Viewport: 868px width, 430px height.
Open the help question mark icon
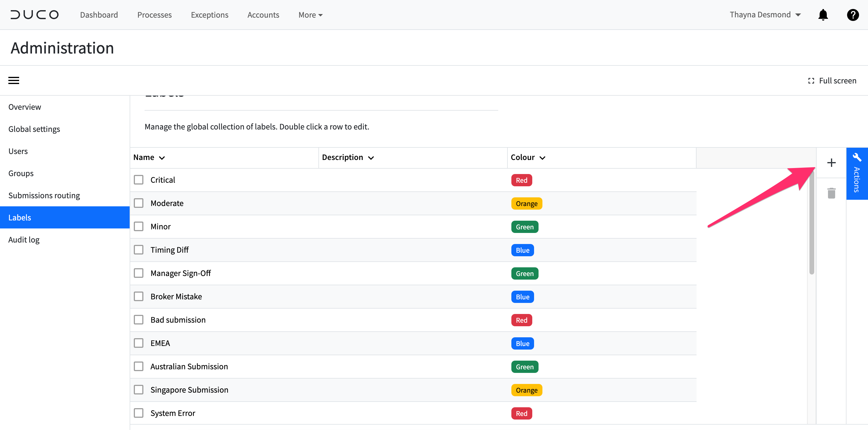pos(852,15)
